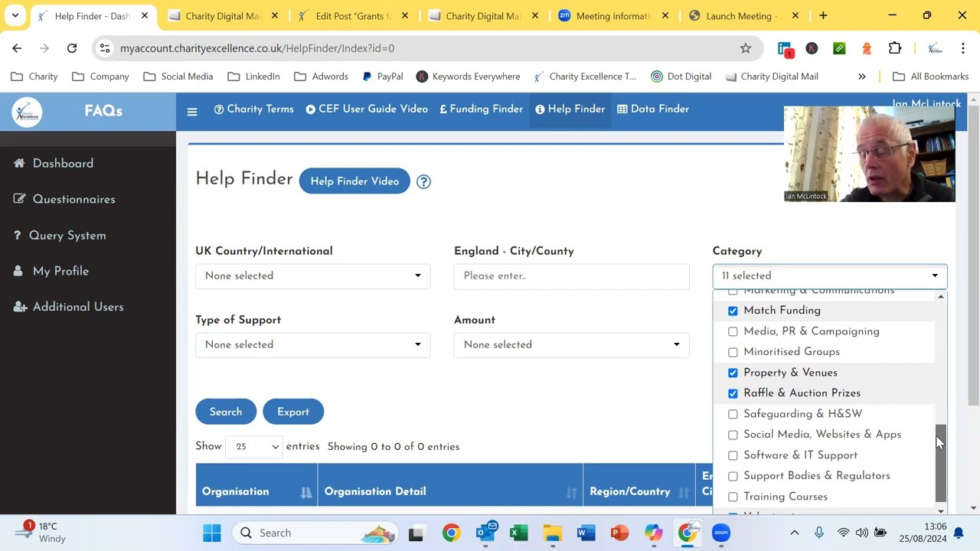The width and height of the screenshot is (980, 551).
Task: Uncheck the Property & Venues category
Action: pos(733,373)
